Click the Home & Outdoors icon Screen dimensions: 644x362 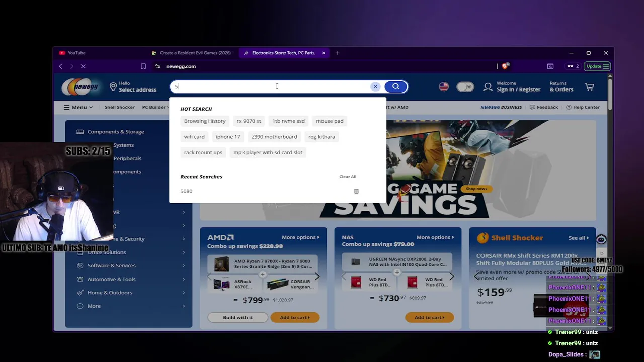(80, 293)
